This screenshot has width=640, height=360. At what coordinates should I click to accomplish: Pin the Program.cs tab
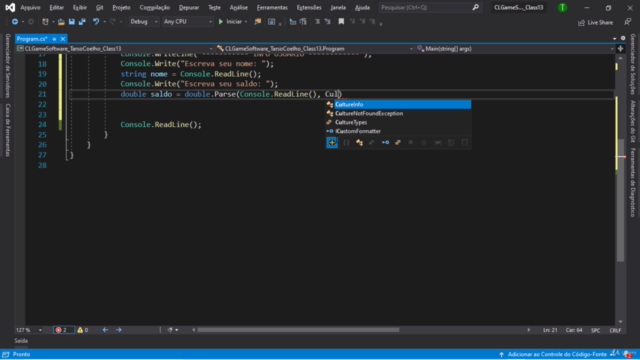54,39
